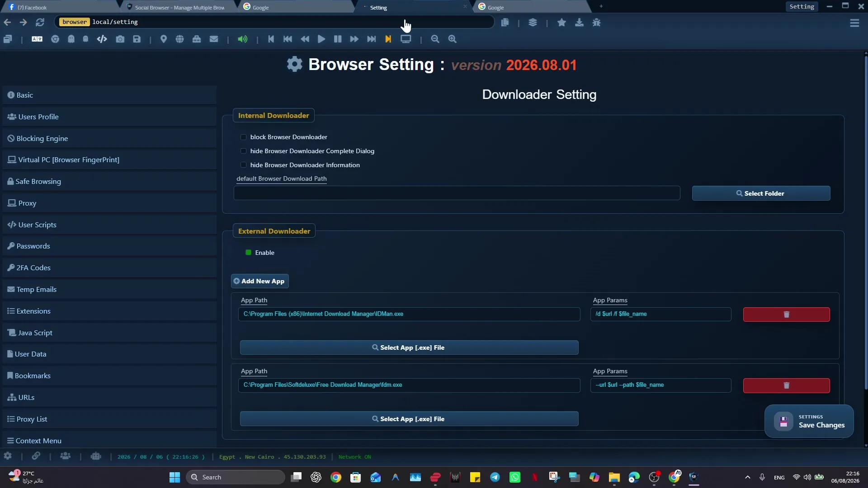This screenshot has height=488, width=868.
Task: Open Passwords section
Action: pyautogui.click(x=109, y=246)
